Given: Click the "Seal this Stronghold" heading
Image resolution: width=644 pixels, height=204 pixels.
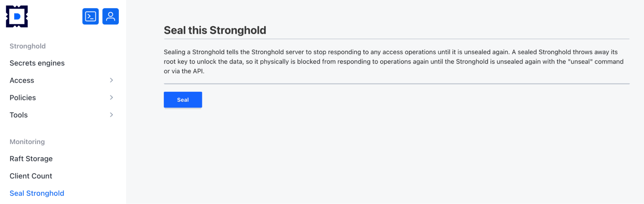Looking at the screenshot, I should 215,30.
